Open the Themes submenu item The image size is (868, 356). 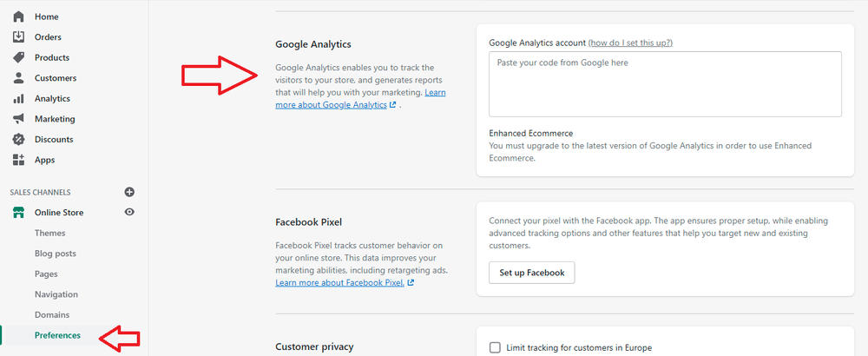[49, 234]
